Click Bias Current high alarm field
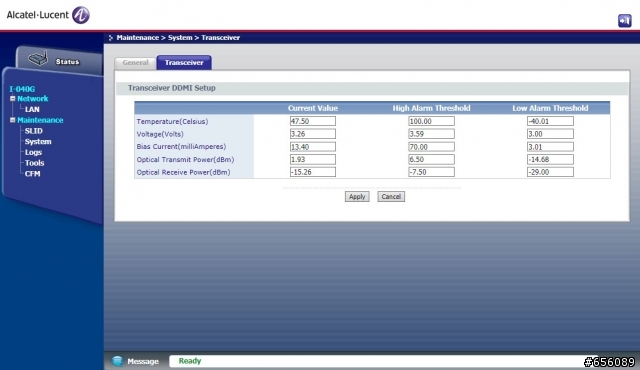640x370 pixels. coord(431,146)
